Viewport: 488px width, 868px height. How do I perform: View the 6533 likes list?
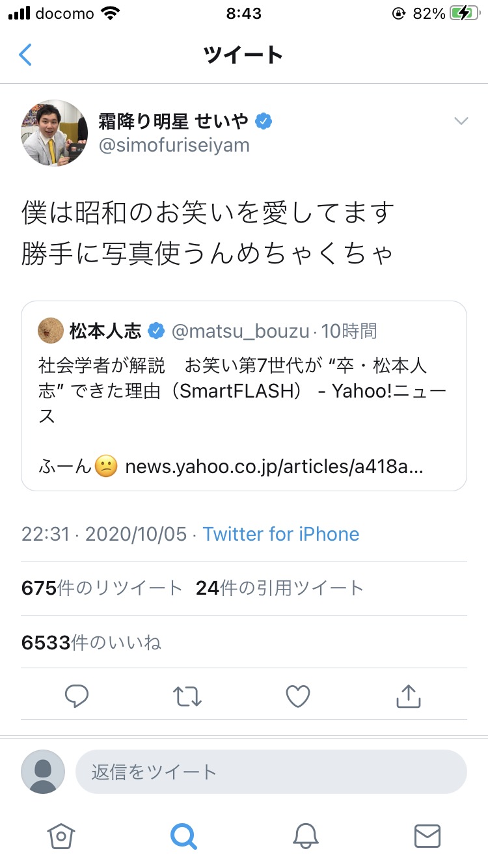91,643
